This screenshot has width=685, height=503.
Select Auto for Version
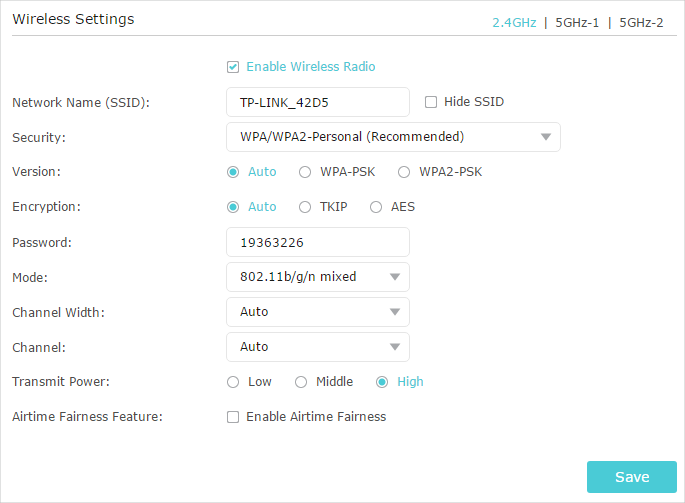[233, 172]
